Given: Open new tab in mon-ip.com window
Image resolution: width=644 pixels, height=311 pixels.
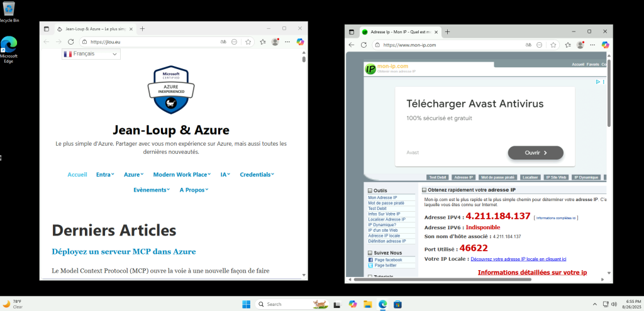Looking at the screenshot, I should 447,32.
